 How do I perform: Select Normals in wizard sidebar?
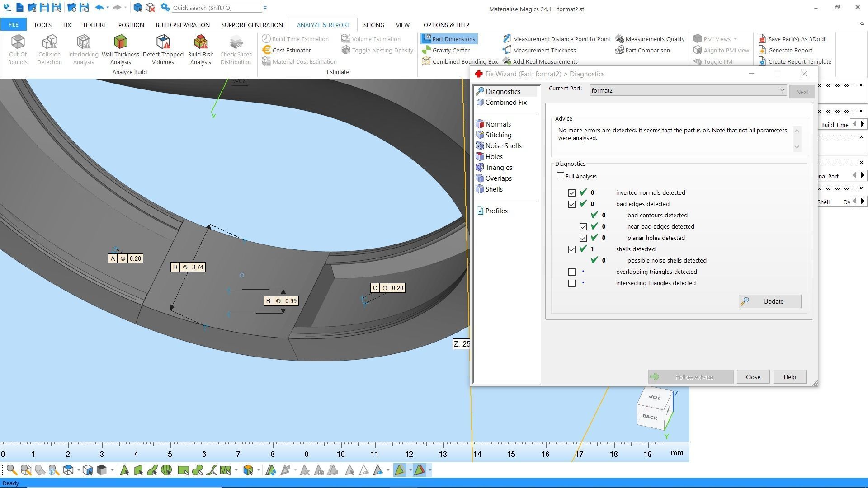pos(493,124)
